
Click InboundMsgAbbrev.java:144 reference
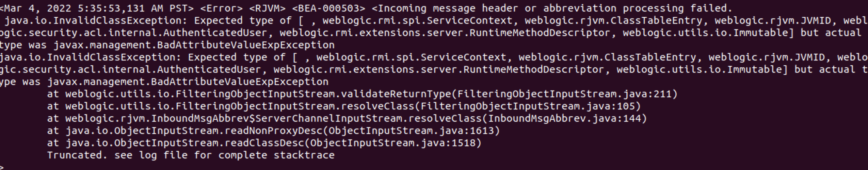[564, 118]
